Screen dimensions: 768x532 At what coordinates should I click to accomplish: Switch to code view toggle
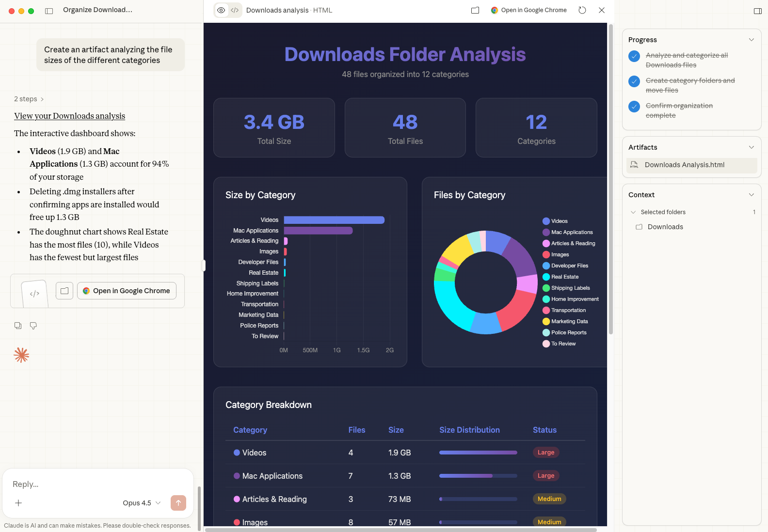click(235, 10)
